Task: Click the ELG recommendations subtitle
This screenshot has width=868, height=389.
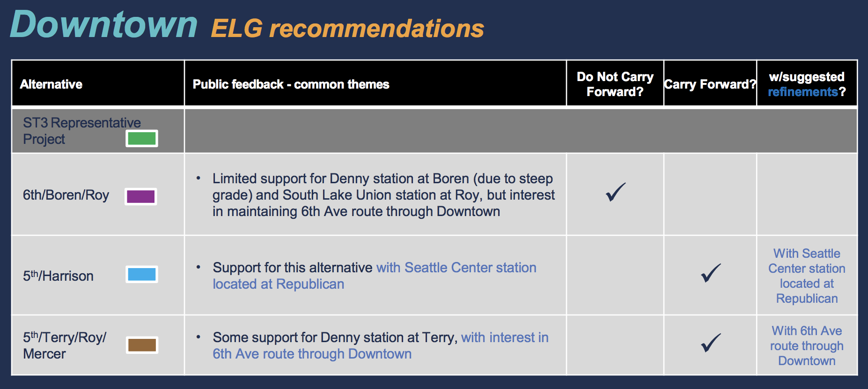Action: coord(347,29)
